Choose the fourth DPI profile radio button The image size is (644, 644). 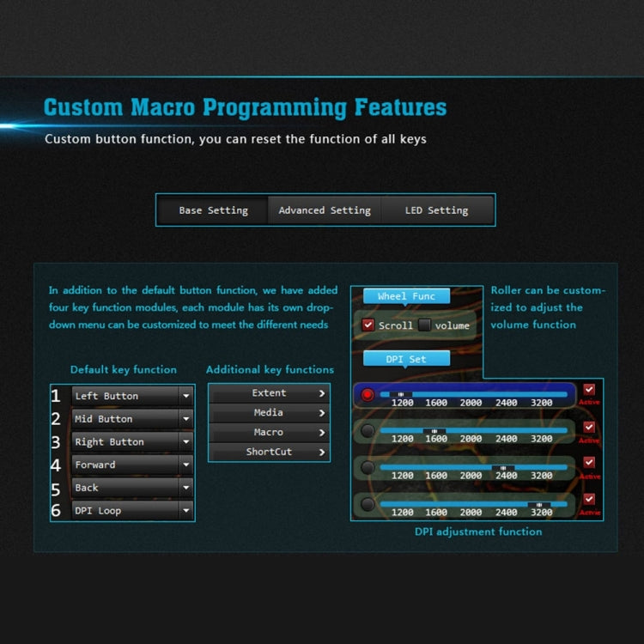pos(368,504)
